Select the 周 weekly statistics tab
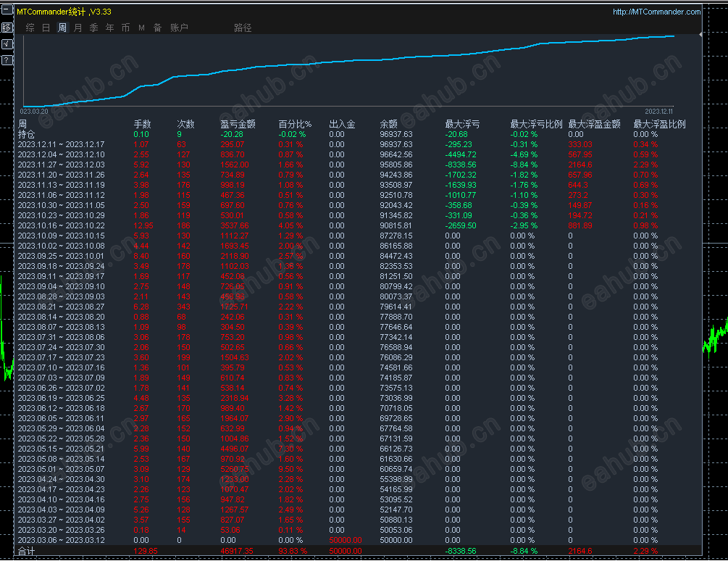This screenshot has width=728, height=561. pyautogui.click(x=62, y=28)
